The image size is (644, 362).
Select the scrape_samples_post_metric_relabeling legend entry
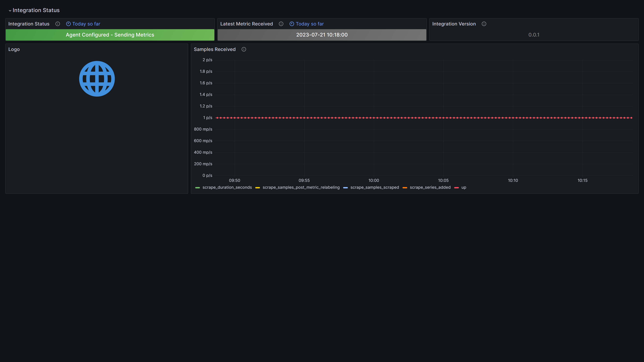[301, 187]
